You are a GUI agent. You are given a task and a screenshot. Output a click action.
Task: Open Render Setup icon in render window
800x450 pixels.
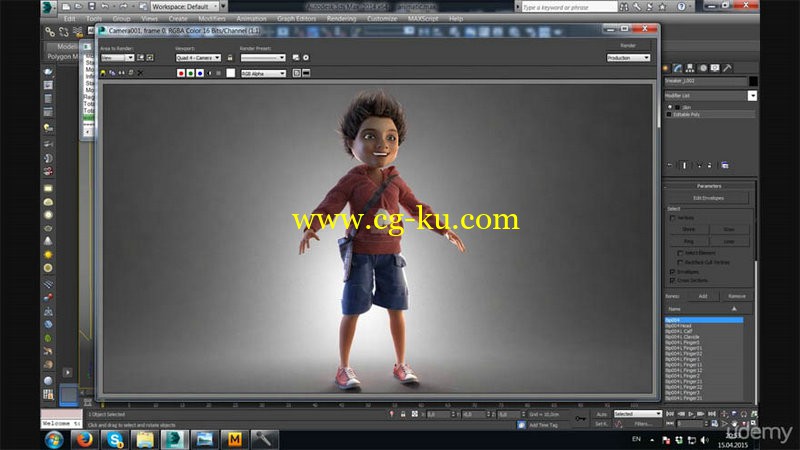click(x=295, y=58)
